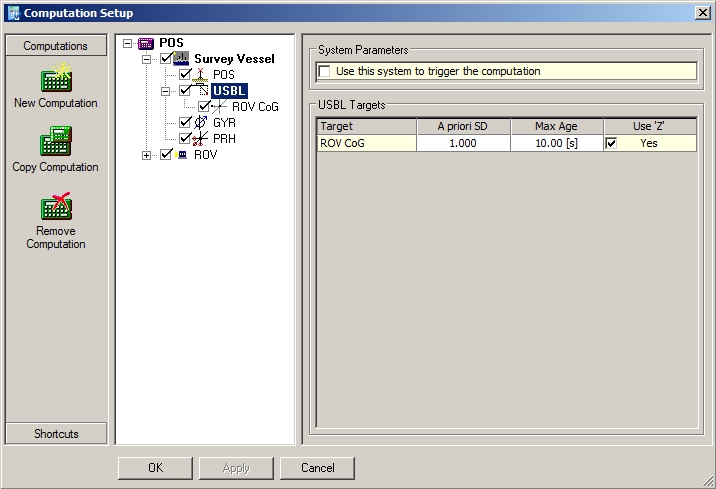The image size is (716, 489).
Task: Enable 'Use this system to trigger the computation'
Action: (325, 72)
